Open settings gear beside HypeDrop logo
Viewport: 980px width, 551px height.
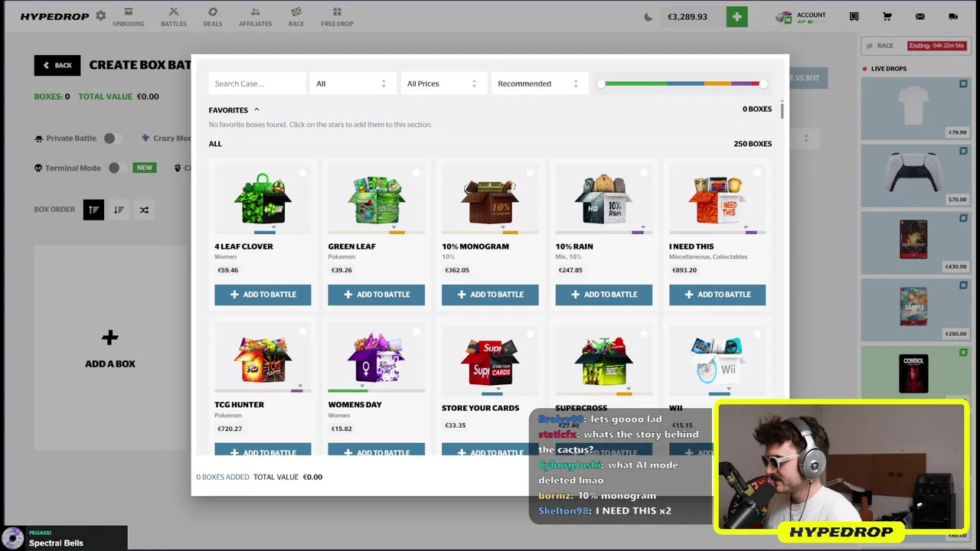[x=100, y=16]
